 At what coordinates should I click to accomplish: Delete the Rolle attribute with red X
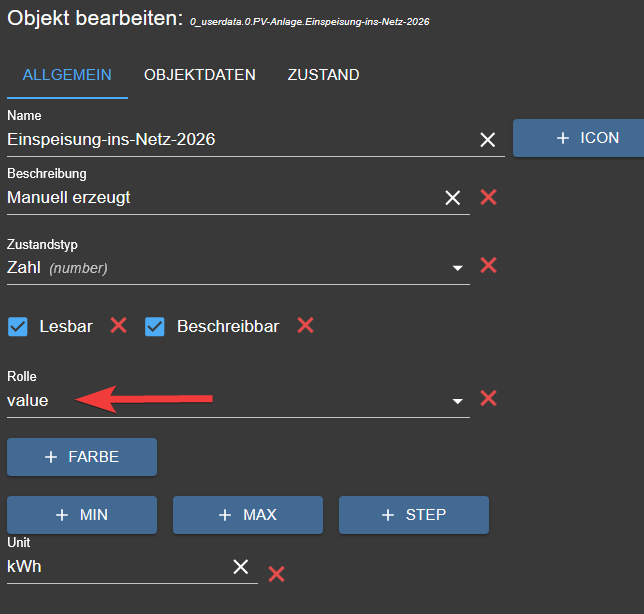[488, 398]
